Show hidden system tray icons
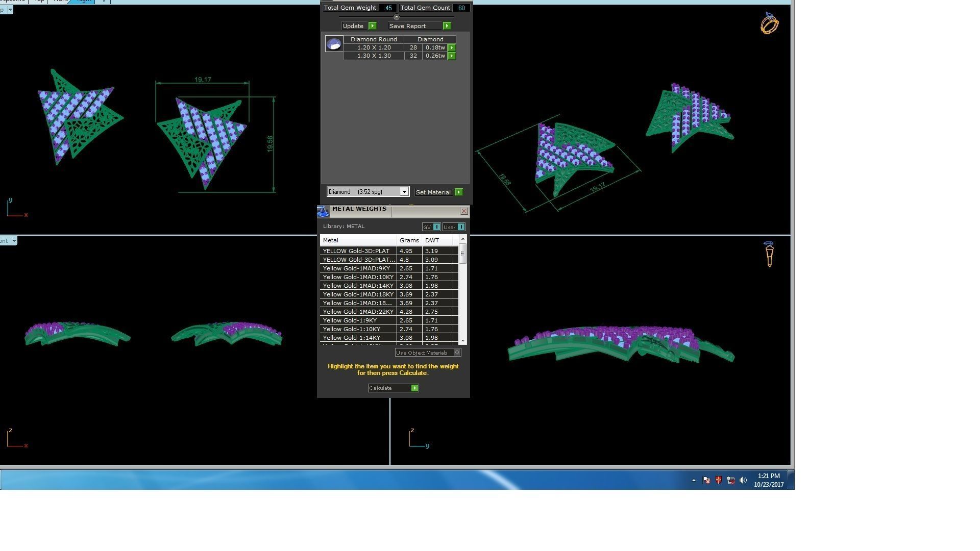Viewport: 980px width, 551px height. 694,480
